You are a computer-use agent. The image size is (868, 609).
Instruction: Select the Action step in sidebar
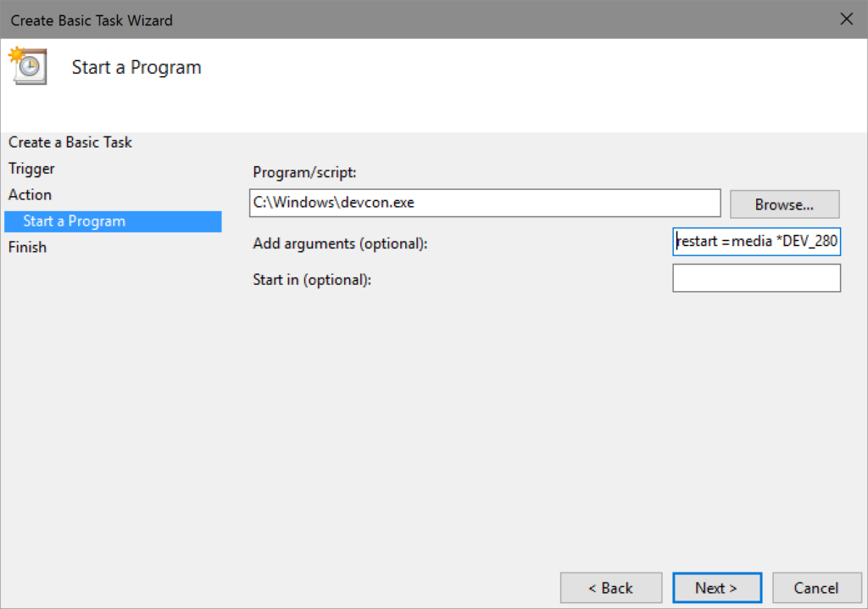click(x=30, y=195)
